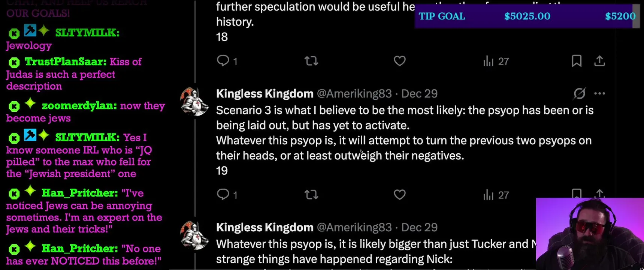This screenshot has width=644, height=270.
Task: Share the tweet numbered 18
Action: (x=599, y=61)
